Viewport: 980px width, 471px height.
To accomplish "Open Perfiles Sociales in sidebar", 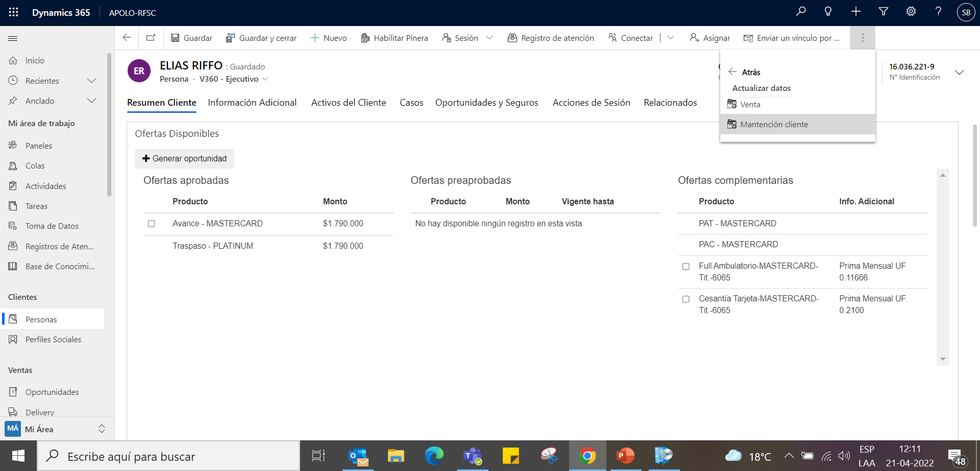I will coord(54,339).
